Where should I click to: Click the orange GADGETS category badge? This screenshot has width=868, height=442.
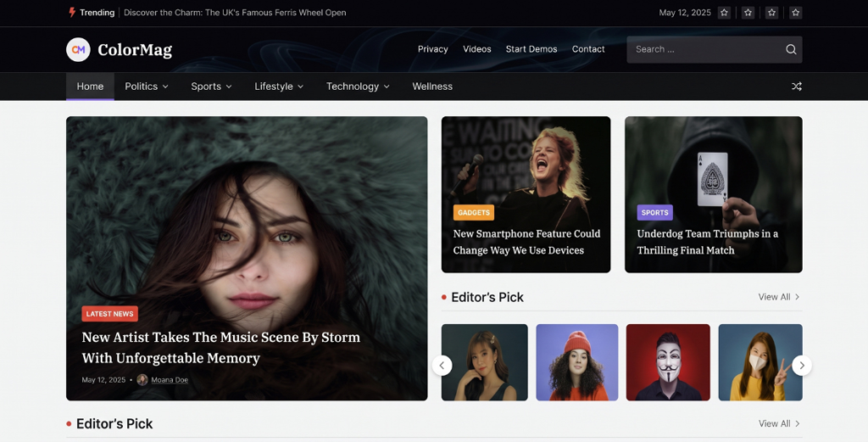pos(473,213)
